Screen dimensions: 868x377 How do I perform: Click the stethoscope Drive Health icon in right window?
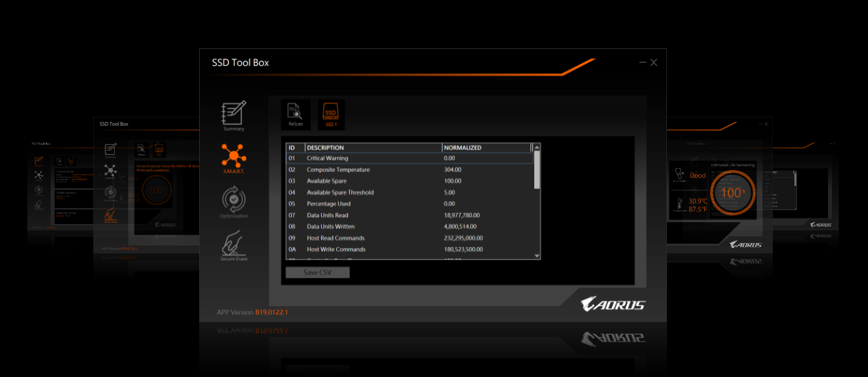click(678, 173)
